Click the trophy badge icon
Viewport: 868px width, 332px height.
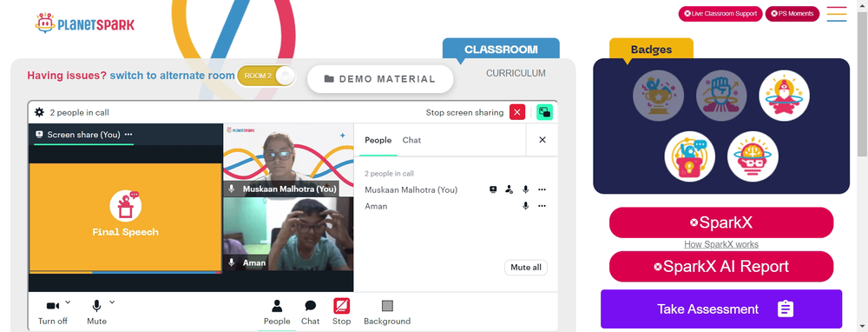(658, 96)
